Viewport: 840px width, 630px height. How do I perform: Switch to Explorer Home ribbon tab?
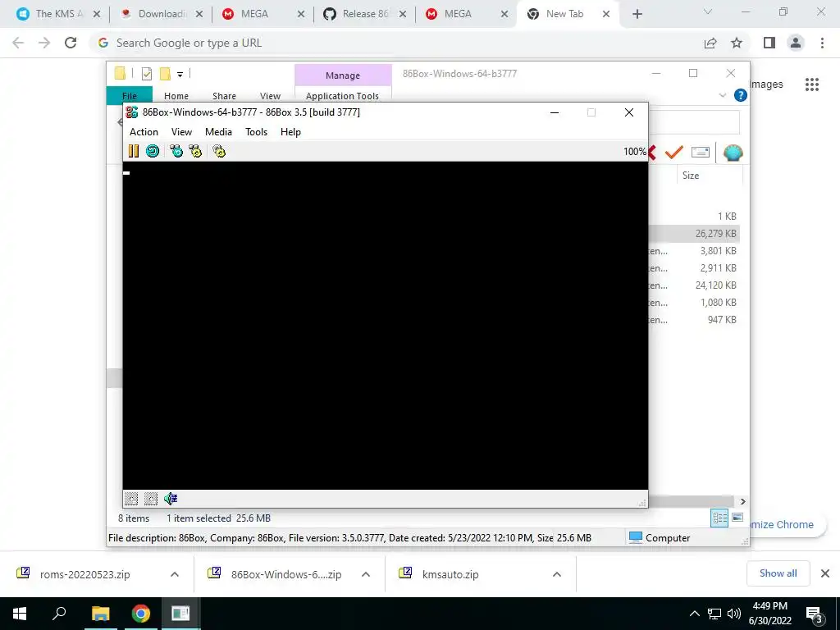coord(176,95)
